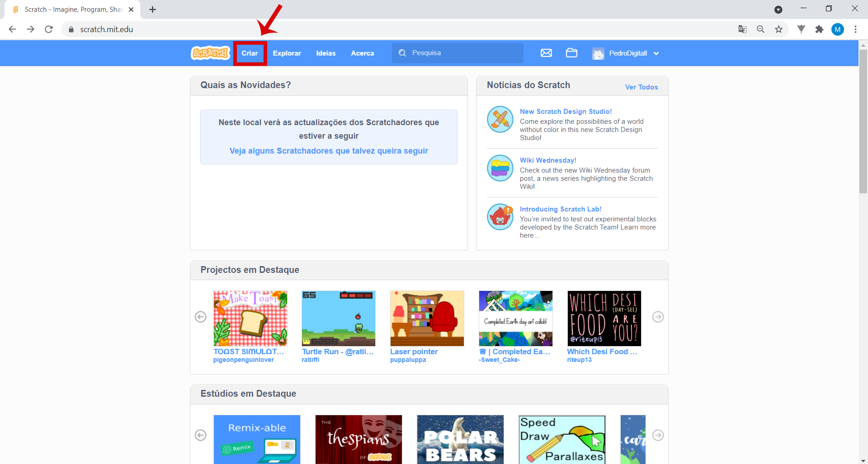Click the page vertical scrollbar
The height and width of the screenshot is (464, 868).
point(863,121)
